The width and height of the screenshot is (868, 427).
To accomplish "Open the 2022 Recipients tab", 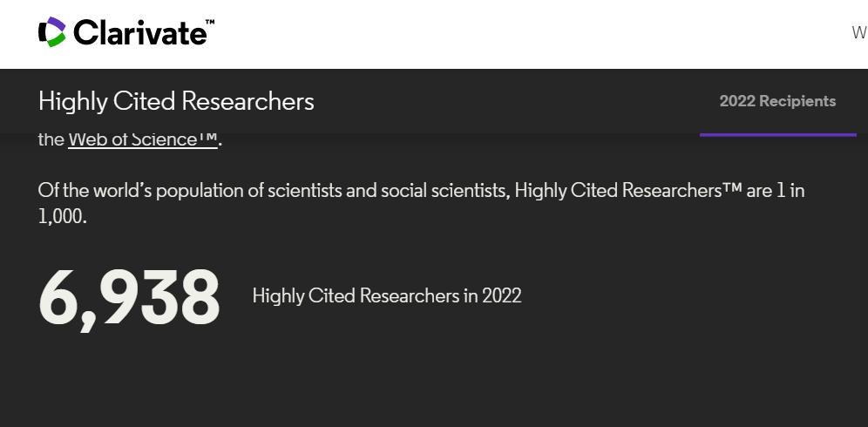I will pyautogui.click(x=777, y=101).
